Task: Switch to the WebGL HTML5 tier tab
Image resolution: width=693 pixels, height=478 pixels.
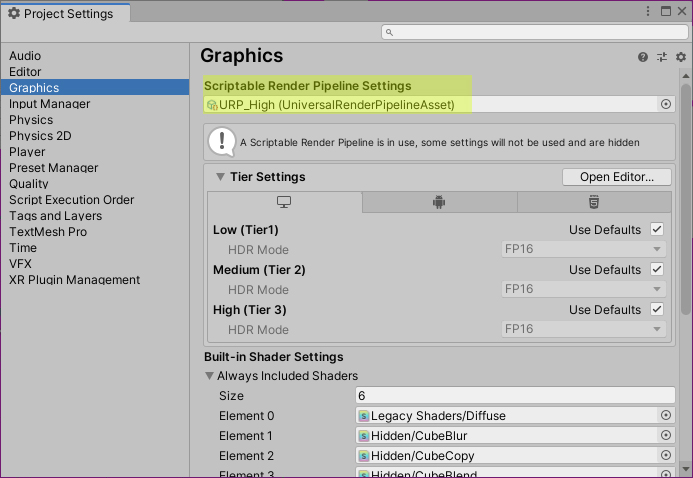Action: tap(594, 202)
